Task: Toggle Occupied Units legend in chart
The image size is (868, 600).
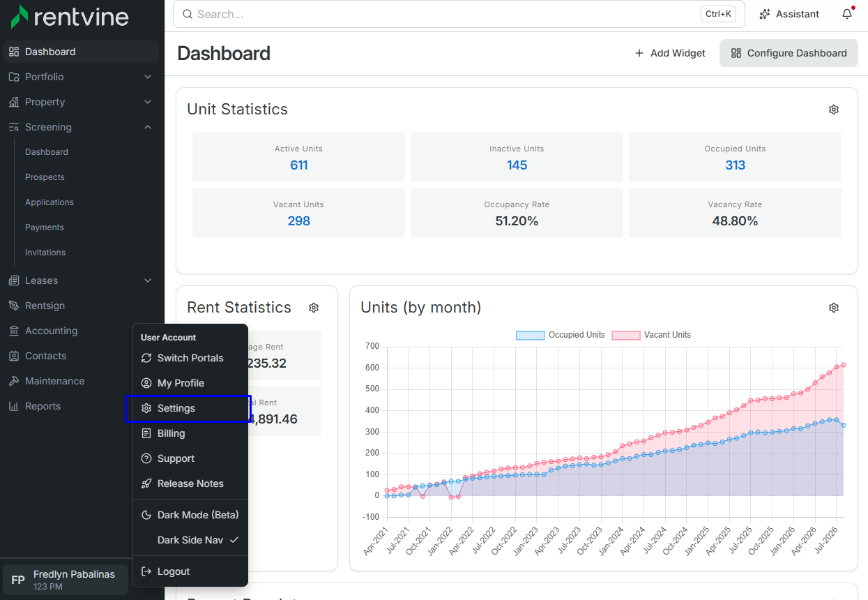Action: point(561,335)
